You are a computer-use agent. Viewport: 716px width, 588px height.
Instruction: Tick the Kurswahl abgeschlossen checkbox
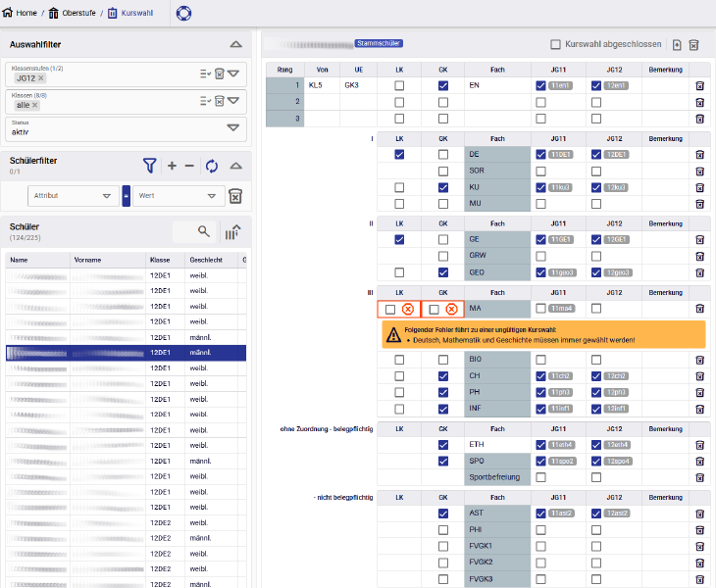pyautogui.click(x=555, y=45)
